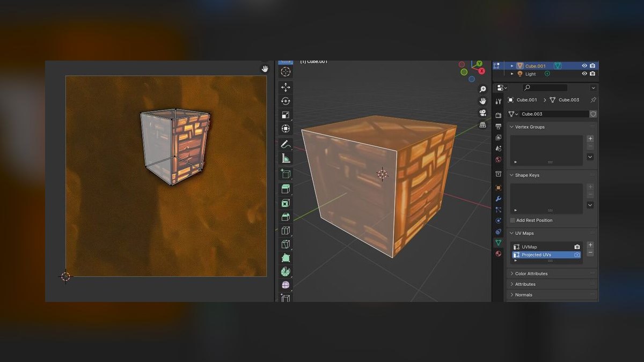Select the Extrude Region tool
Screen dimensions: 644x362
286,189
